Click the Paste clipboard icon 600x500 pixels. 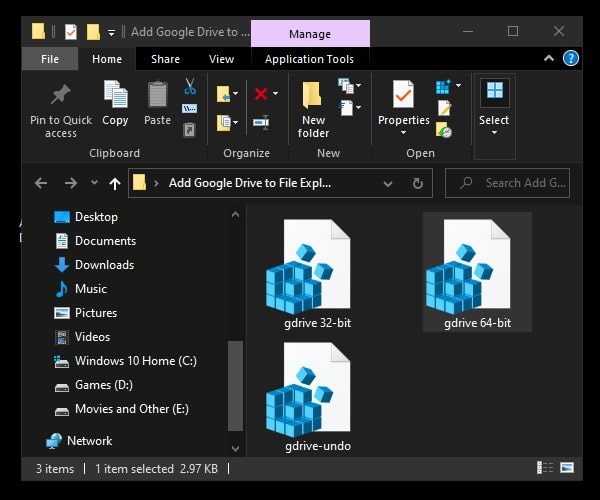(158, 94)
